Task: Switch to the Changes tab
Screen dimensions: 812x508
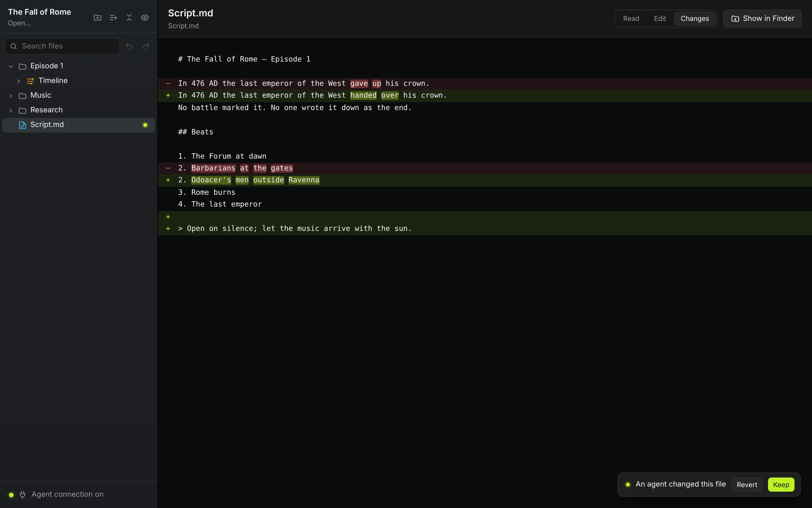Action: tap(694, 18)
